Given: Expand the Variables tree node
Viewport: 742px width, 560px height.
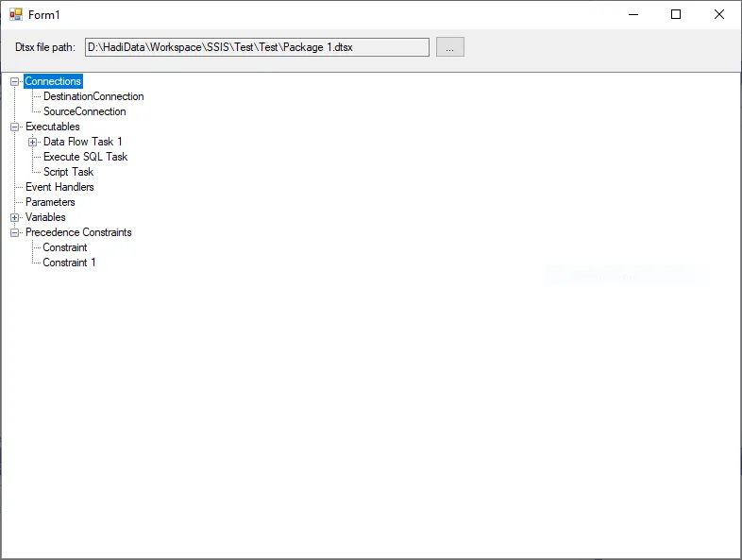Looking at the screenshot, I should coord(15,218).
